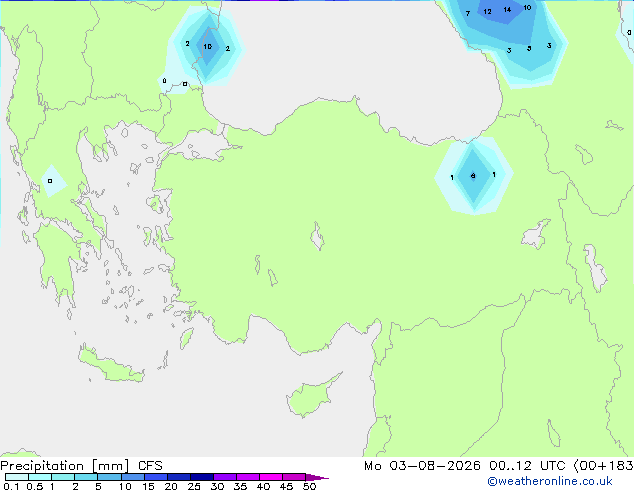Select legend swatch for 45–50 mm
This screenshot has height=490, width=634.
294,477
